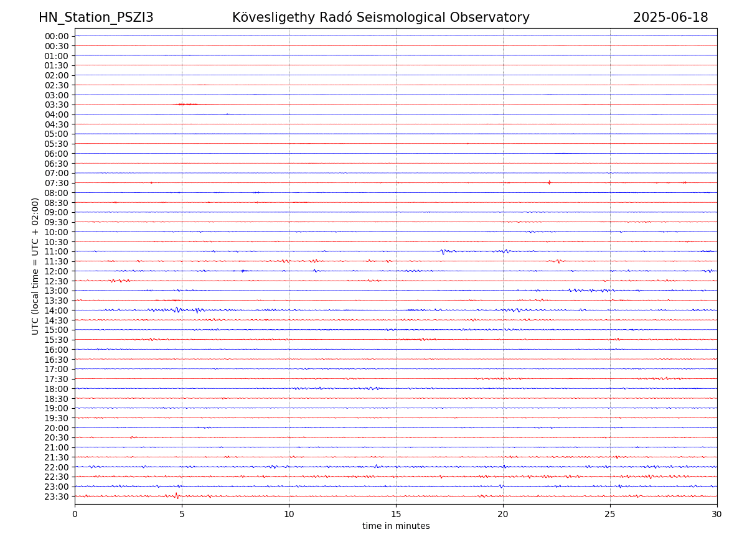Viewport: 747px width, 560px height.
Task: Click the 2025-06-18 date label
Action: click(x=670, y=17)
